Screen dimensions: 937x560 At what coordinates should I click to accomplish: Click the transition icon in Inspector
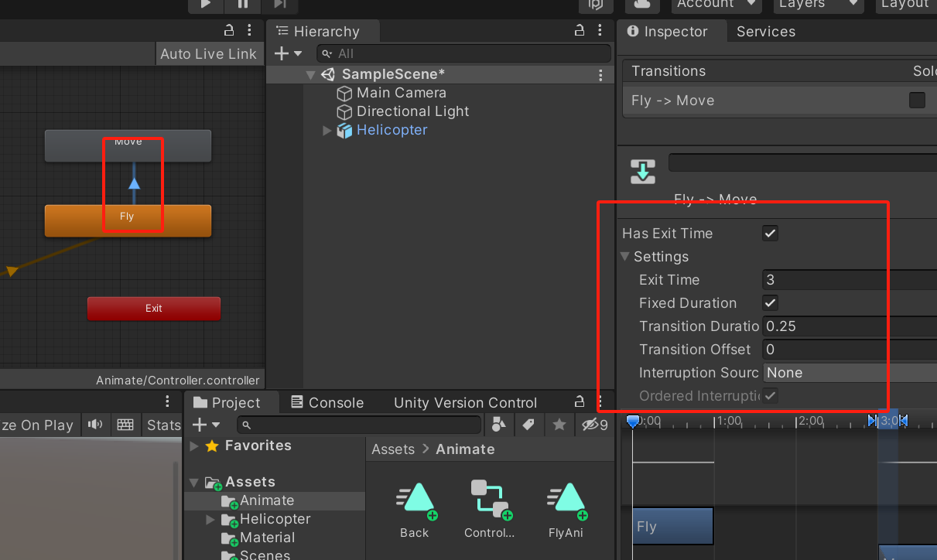click(643, 171)
